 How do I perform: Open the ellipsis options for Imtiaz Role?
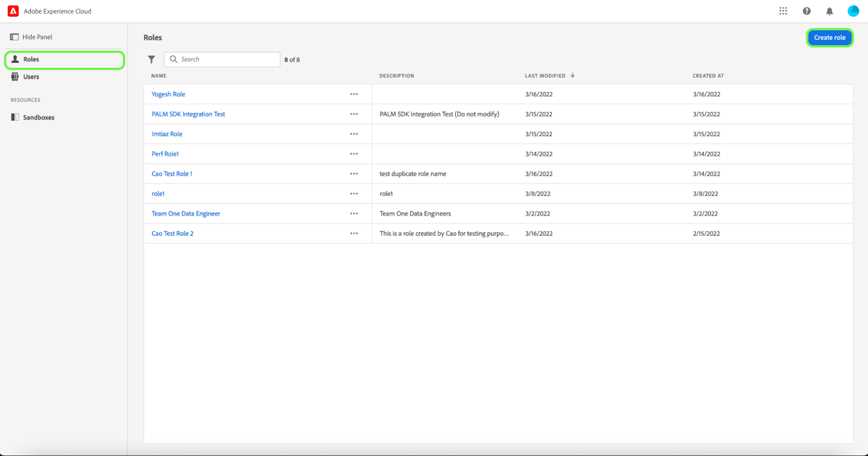(354, 134)
